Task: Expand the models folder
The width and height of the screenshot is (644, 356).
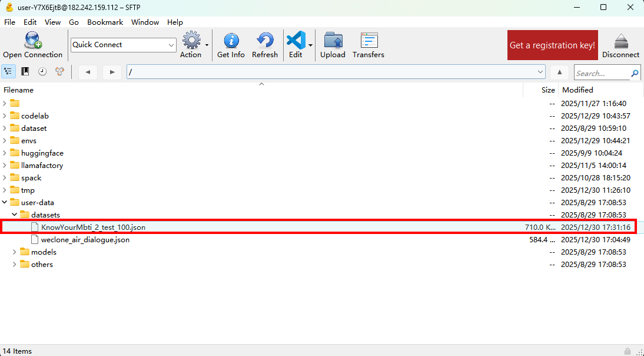Action: tap(15, 252)
